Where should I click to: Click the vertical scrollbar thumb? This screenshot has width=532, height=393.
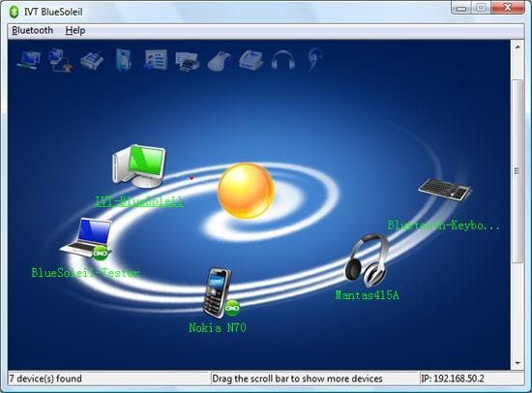click(x=517, y=171)
